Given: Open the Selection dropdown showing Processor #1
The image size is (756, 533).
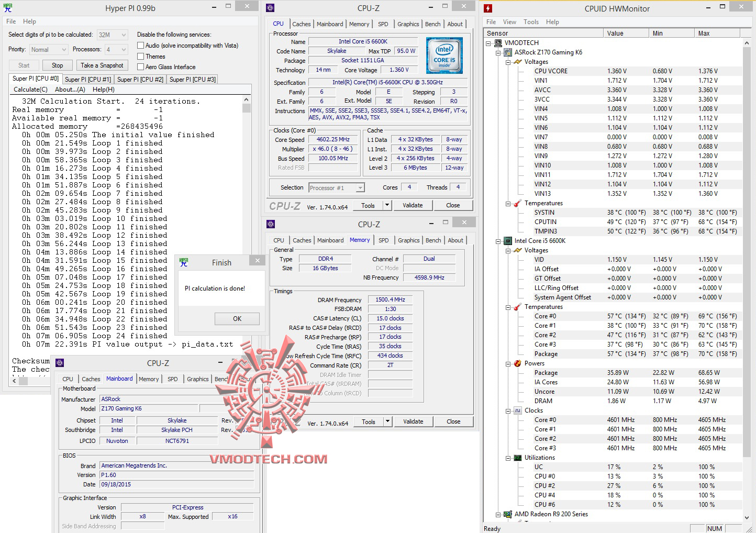Looking at the screenshot, I should (x=337, y=188).
